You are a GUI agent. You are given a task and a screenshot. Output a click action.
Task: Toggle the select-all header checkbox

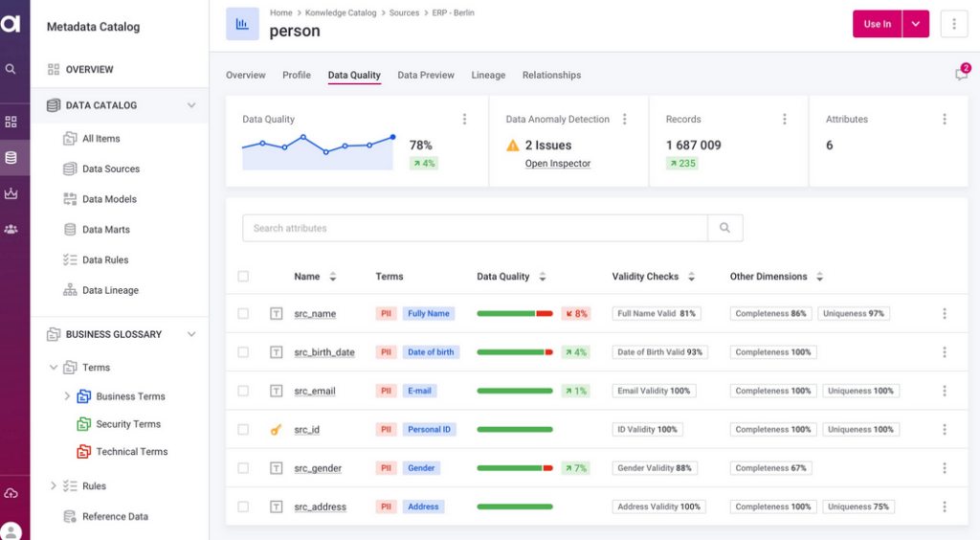243,277
